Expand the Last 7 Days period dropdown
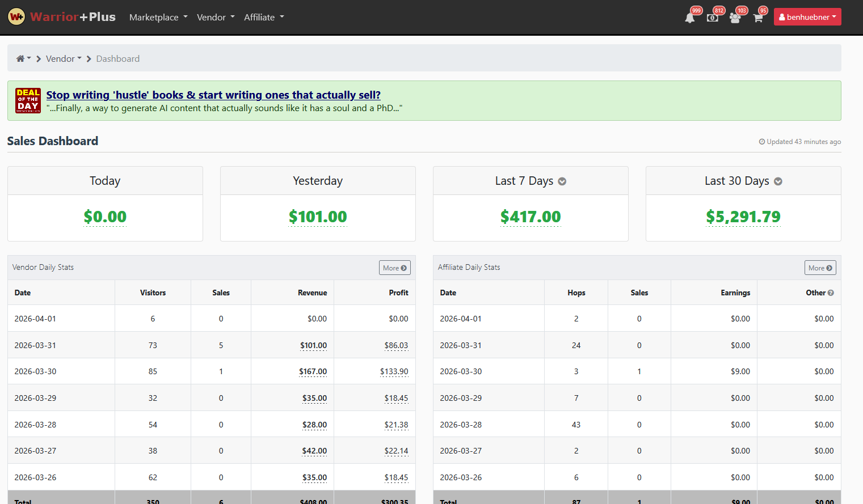This screenshot has width=863, height=504. [x=562, y=181]
